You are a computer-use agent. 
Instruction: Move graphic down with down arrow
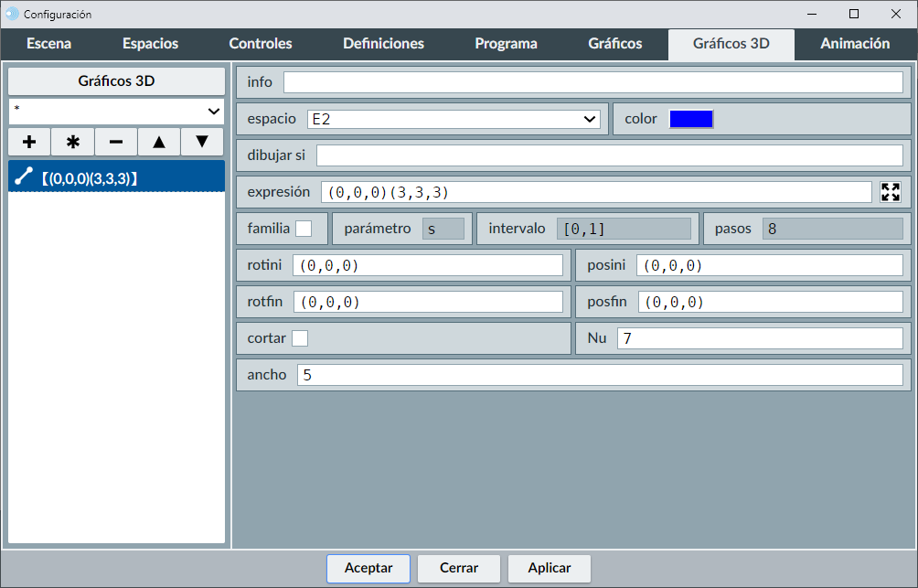[x=202, y=143]
